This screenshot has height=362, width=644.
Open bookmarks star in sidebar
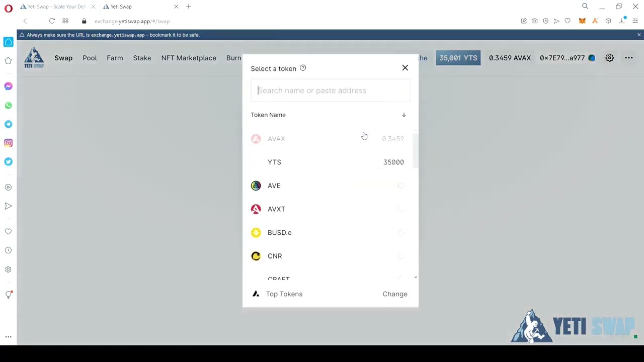point(8,61)
